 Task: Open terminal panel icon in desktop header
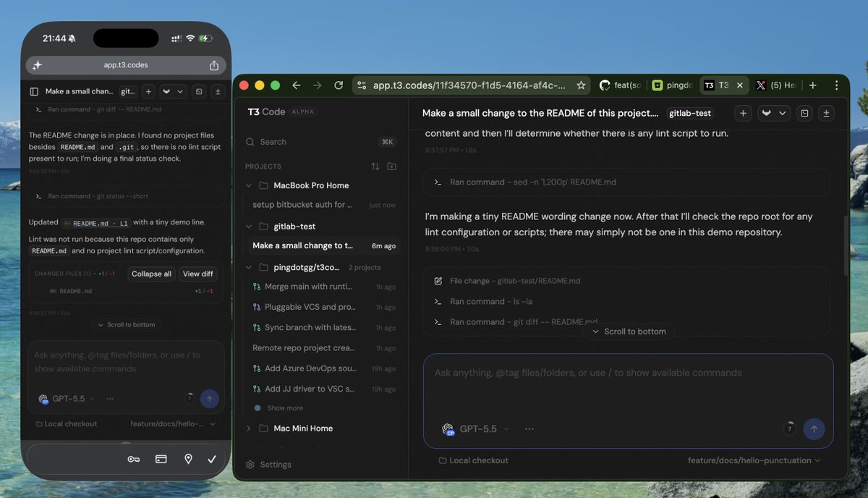tap(804, 113)
